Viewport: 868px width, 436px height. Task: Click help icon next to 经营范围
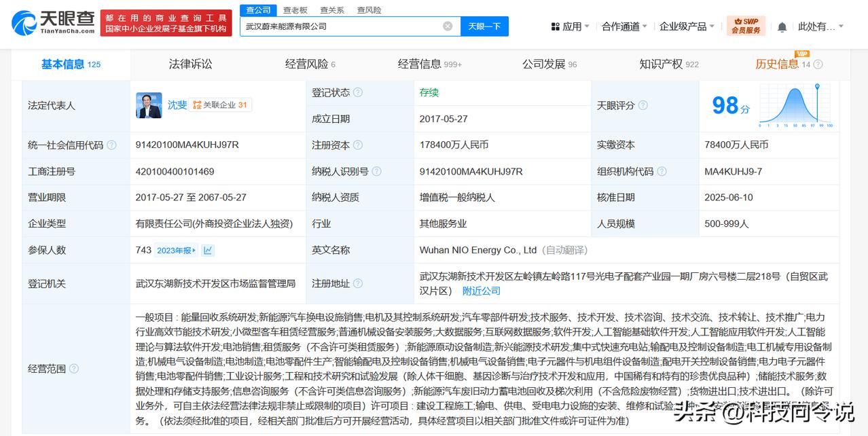click(x=74, y=369)
